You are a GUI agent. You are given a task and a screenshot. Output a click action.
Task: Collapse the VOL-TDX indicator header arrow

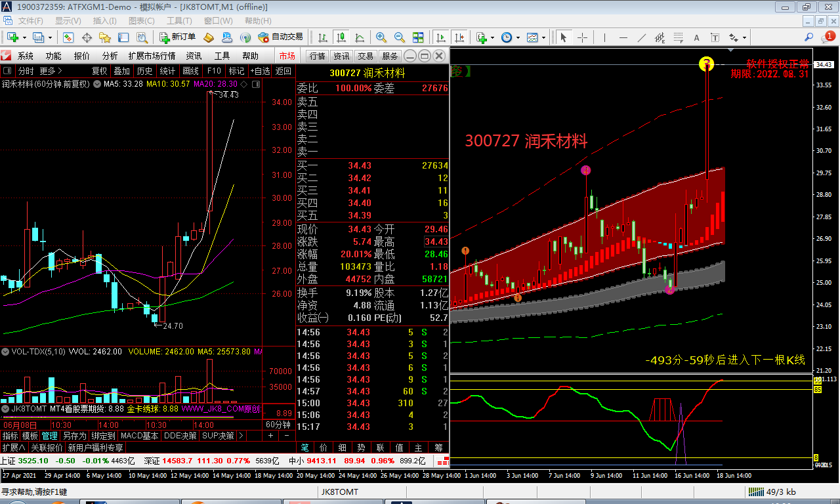tap(6, 352)
